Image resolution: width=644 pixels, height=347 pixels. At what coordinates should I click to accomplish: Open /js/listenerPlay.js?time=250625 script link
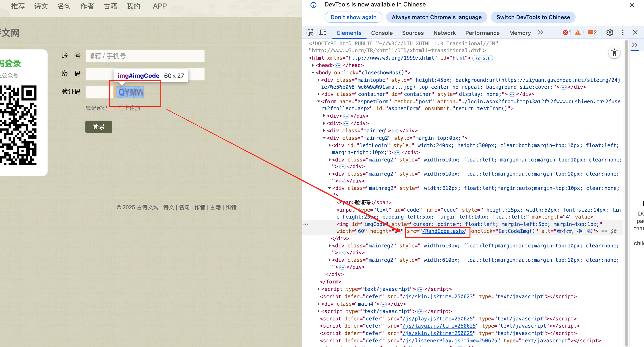coord(450,341)
